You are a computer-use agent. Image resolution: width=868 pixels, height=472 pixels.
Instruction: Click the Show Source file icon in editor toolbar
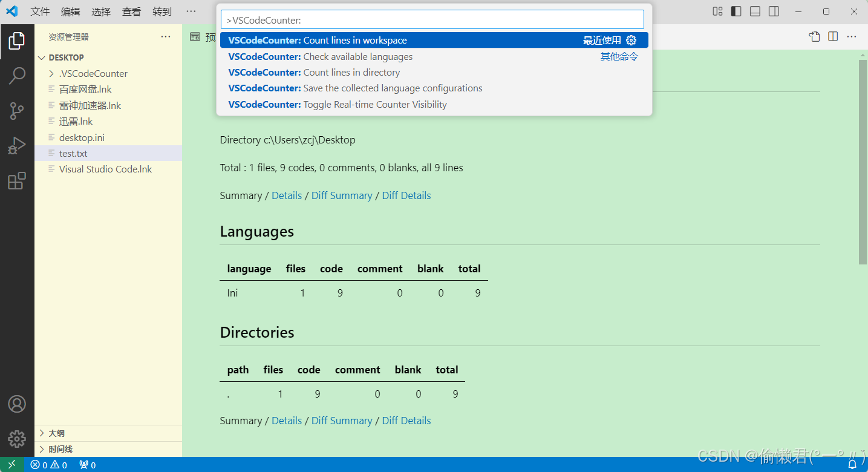coord(815,37)
